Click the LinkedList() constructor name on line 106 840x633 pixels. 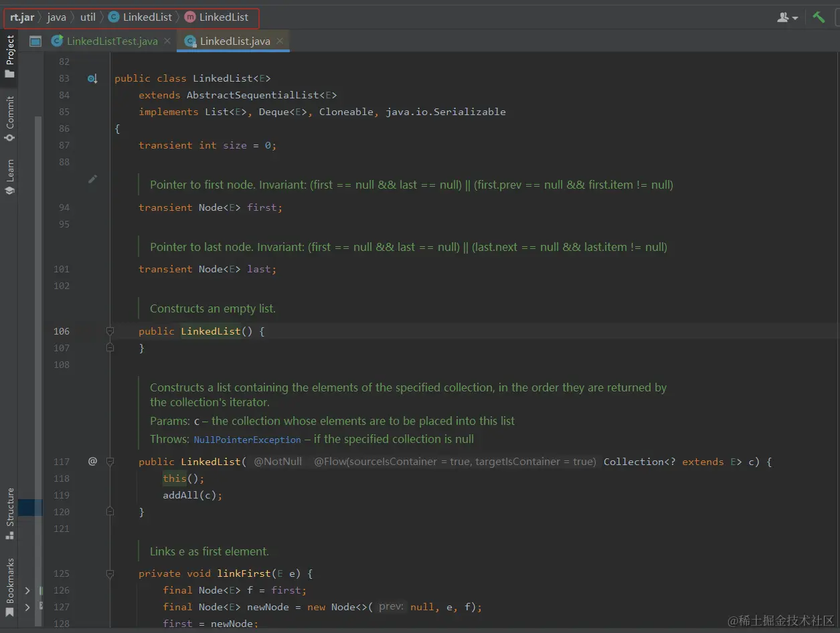pyautogui.click(x=211, y=331)
